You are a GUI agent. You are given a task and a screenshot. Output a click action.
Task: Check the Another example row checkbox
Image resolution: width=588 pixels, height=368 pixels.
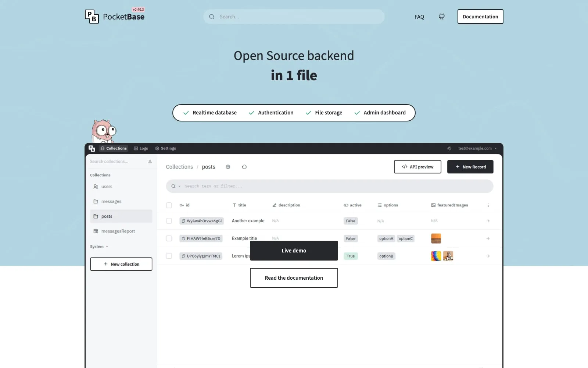169,221
